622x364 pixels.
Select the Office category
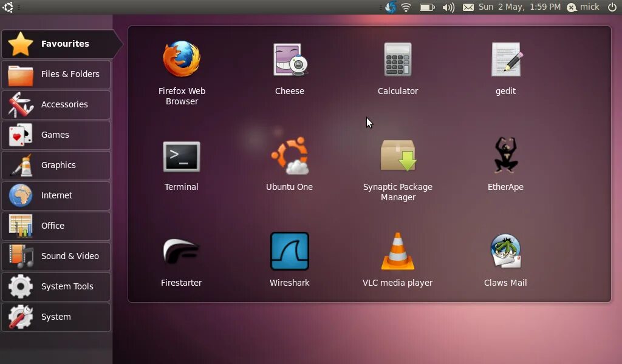[56, 226]
